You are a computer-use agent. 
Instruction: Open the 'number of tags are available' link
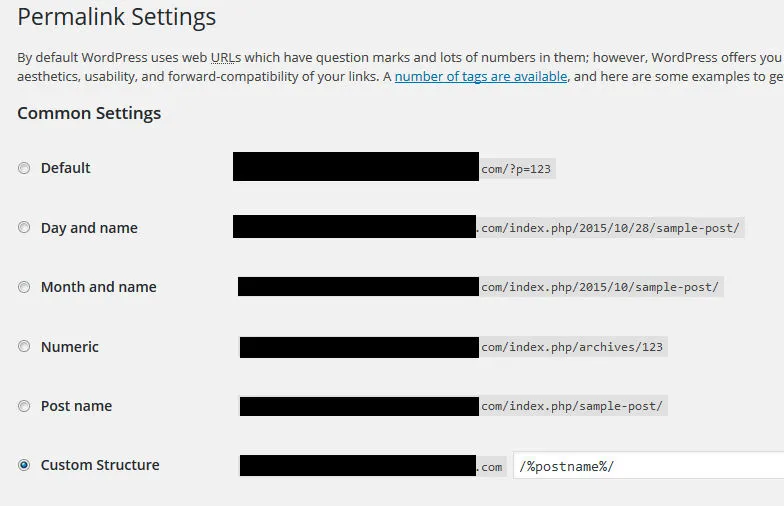pyautogui.click(x=480, y=76)
